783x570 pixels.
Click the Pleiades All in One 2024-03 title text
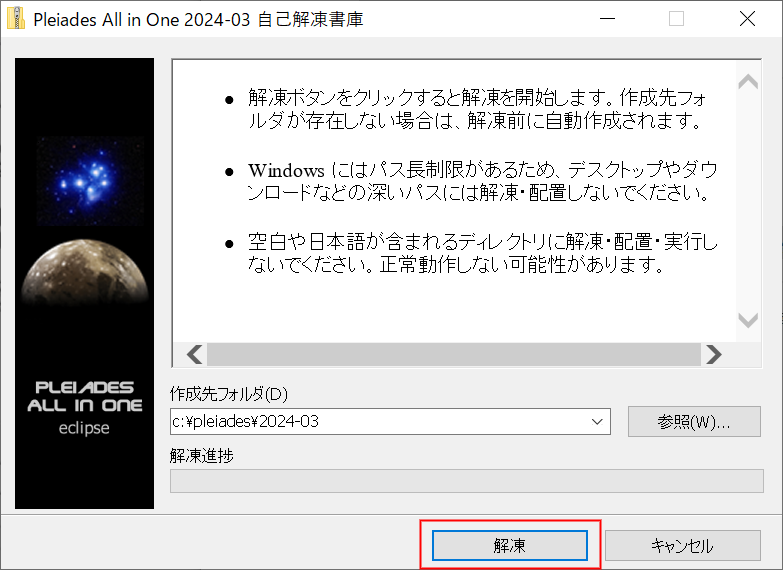(x=198, y=19)
